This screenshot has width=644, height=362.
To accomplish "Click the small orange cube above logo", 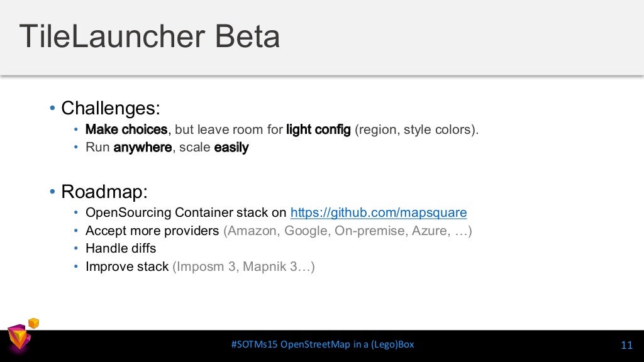I will (34, 323).
